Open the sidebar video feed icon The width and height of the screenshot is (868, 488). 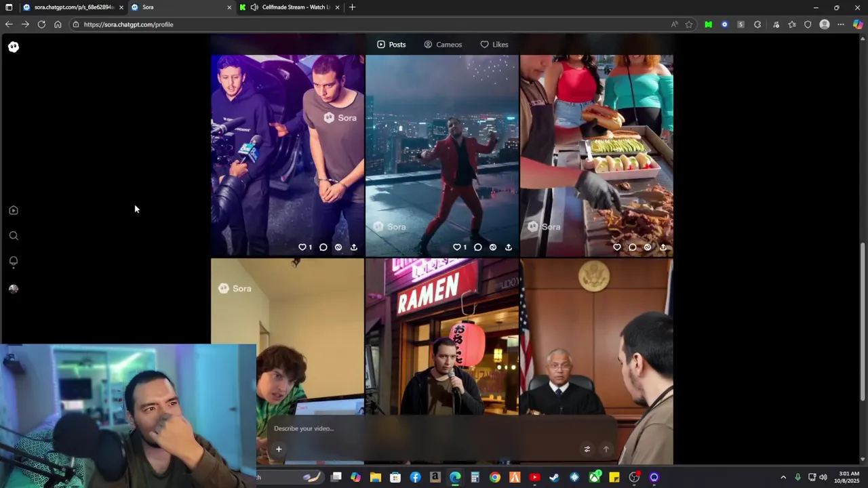[x=14, y=210]
